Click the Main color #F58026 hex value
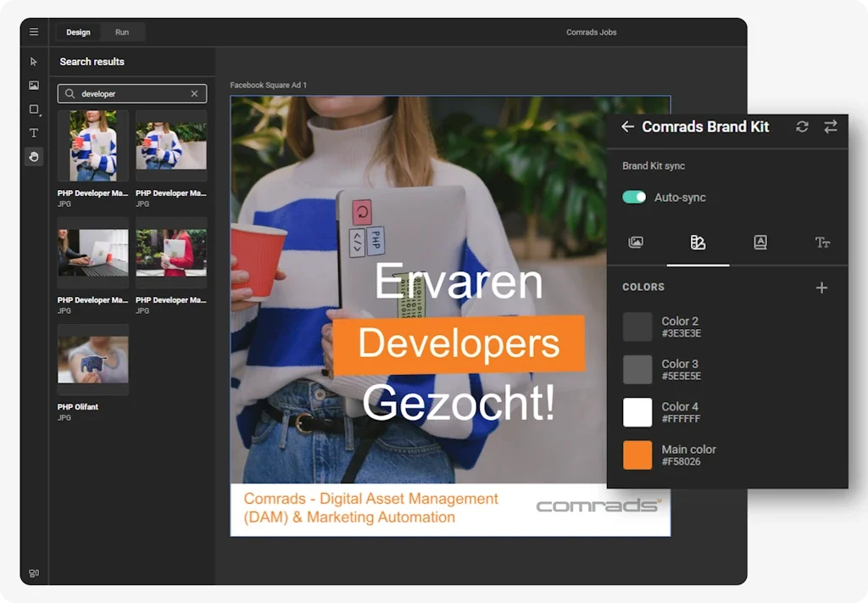The width and height of the screenshot is (868, 603). click(681, 462)
